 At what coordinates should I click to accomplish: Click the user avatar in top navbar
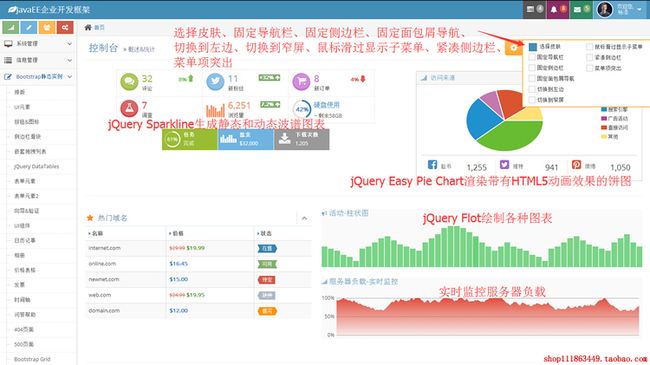tap(605, 10)
